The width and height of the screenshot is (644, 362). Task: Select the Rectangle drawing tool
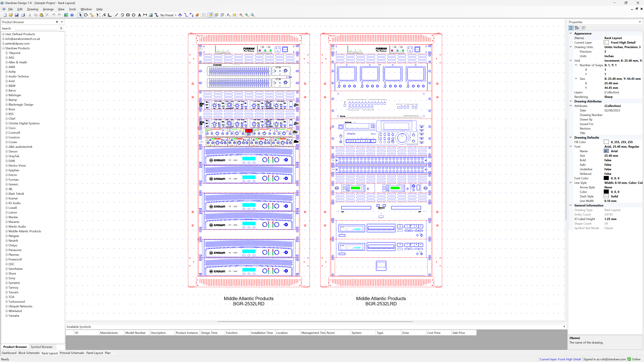128,15
